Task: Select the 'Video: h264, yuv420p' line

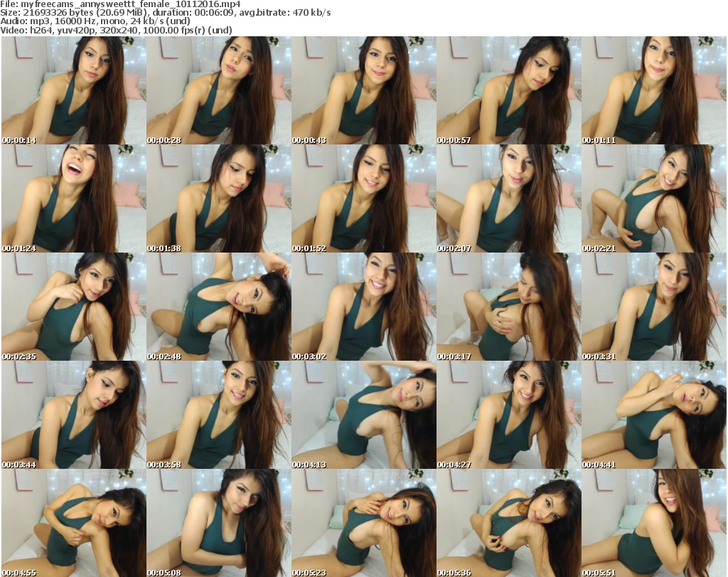Action: click(x=116, y=30)
